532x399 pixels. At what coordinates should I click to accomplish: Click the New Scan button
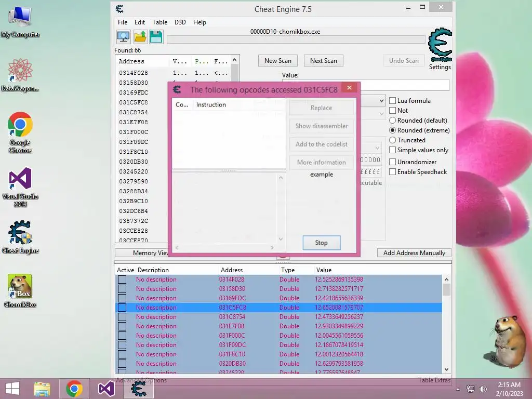[x=278, y=61]
